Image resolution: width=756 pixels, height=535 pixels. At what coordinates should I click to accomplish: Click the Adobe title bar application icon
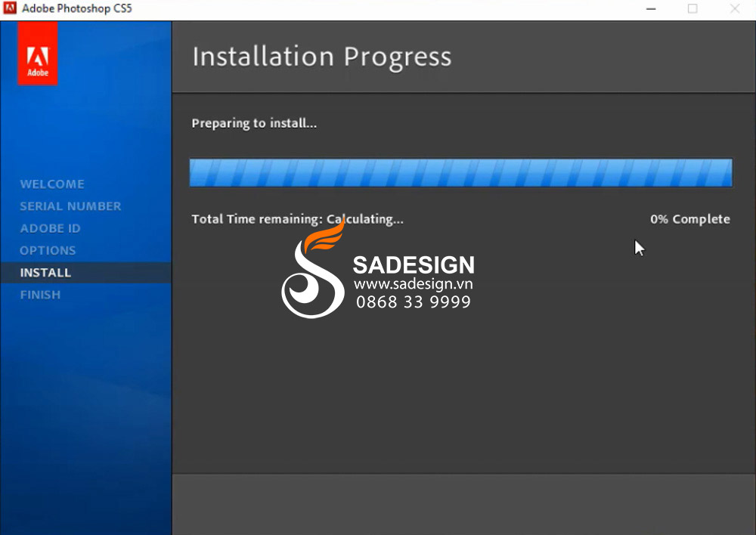tap(10, 8)
